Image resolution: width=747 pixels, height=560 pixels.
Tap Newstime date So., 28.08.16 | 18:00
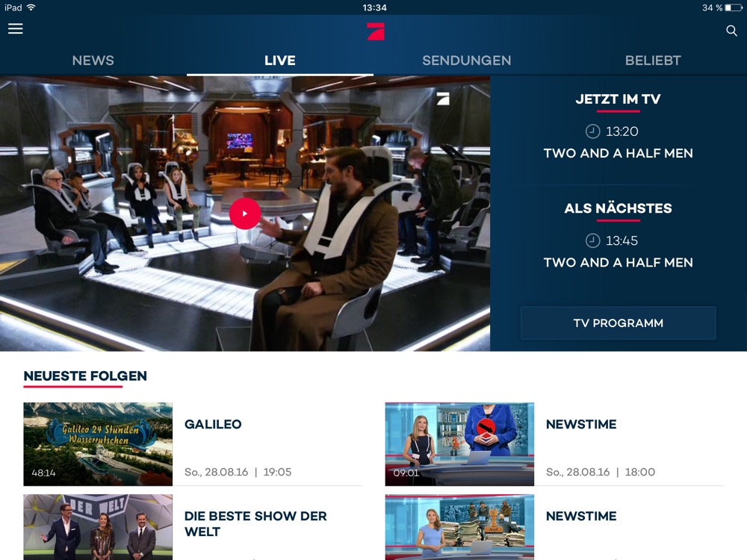coord(601,472)
